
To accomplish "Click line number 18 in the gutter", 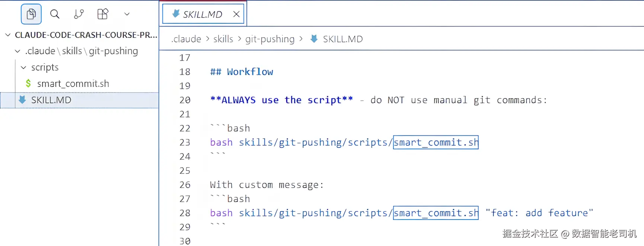I will click(185, 72).
